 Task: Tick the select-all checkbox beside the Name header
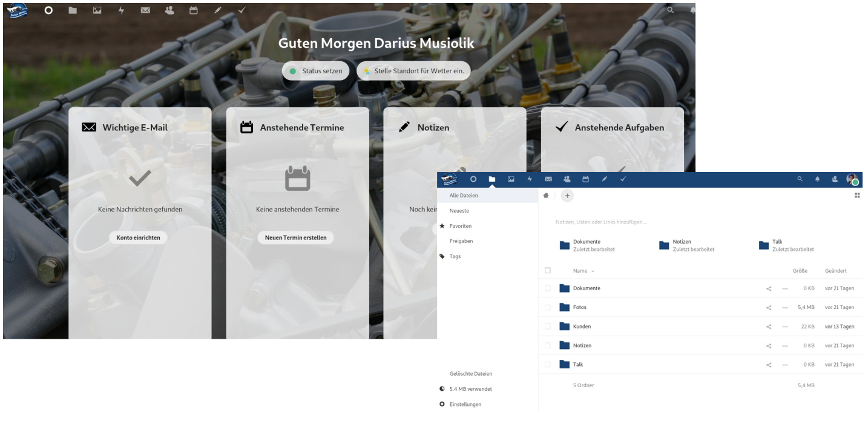548,271
